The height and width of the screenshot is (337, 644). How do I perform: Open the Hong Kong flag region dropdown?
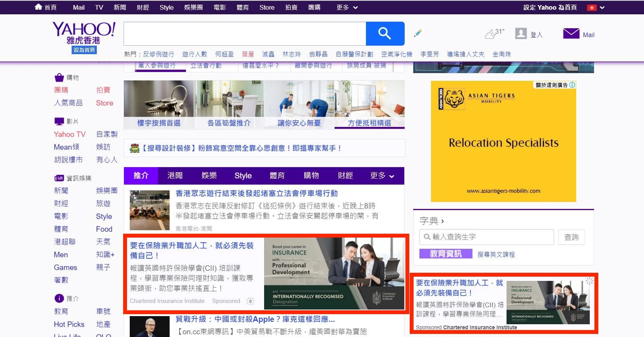point(596,7)
